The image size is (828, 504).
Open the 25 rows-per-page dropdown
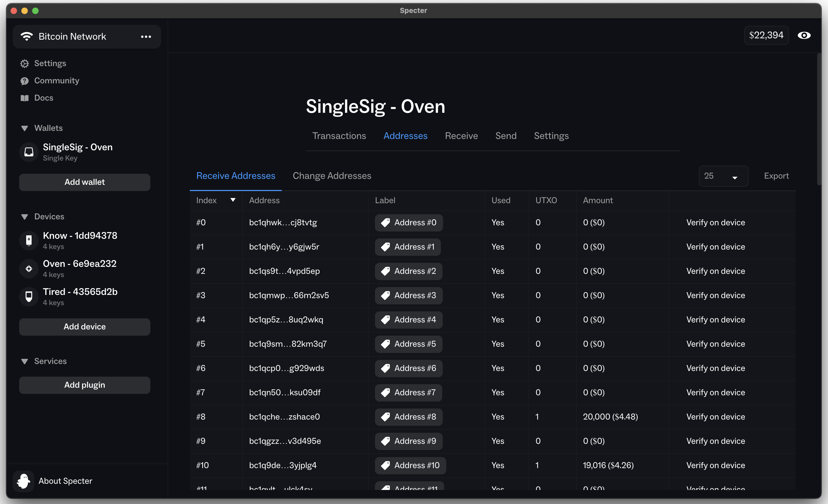pos(723,176)
